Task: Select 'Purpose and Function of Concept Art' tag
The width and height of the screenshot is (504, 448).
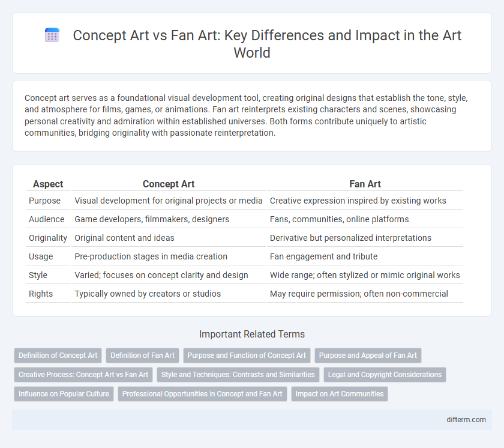Action: (x=247, y=356)
